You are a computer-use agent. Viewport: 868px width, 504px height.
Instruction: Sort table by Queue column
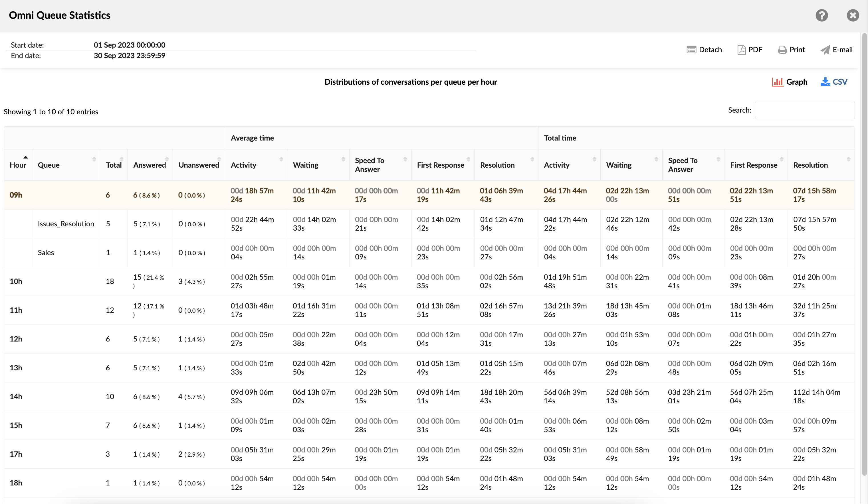(x=66, y=165)
